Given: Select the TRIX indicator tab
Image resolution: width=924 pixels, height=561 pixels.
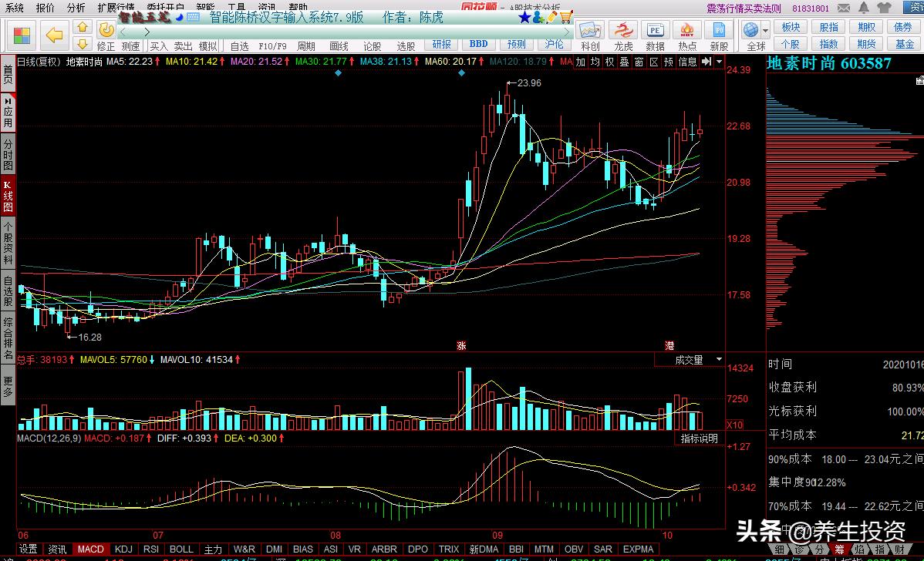Looking at the screenshot, I should [x=448, y=549].
